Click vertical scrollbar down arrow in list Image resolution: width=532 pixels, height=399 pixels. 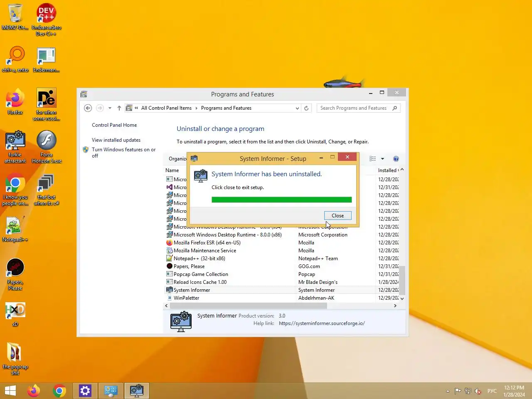coord(402,298)
